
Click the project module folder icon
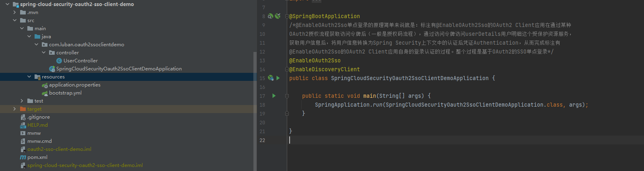pos(16,4)
